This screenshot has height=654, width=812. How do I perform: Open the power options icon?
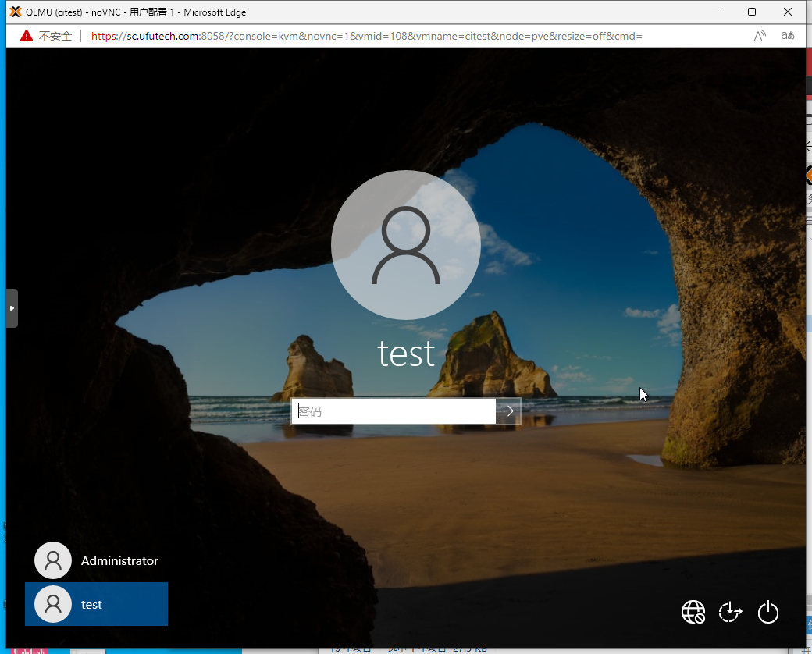point(768,613)
